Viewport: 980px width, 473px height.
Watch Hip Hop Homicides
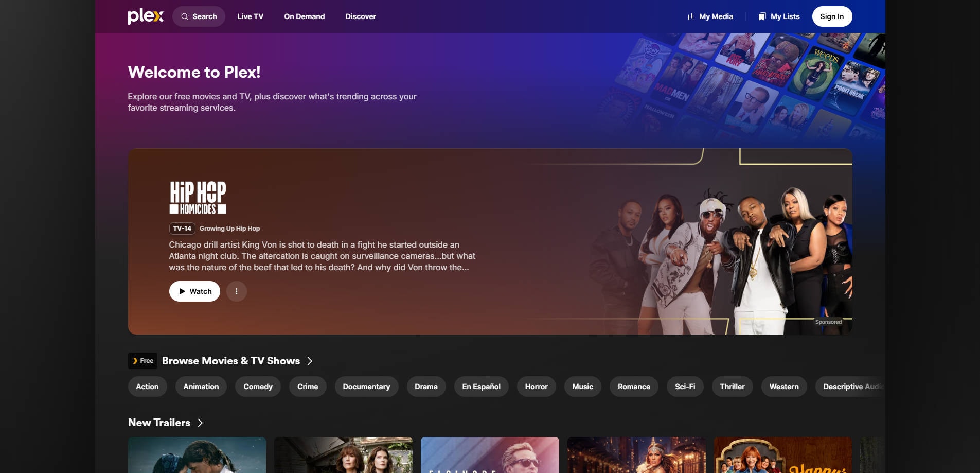(194, 291)
